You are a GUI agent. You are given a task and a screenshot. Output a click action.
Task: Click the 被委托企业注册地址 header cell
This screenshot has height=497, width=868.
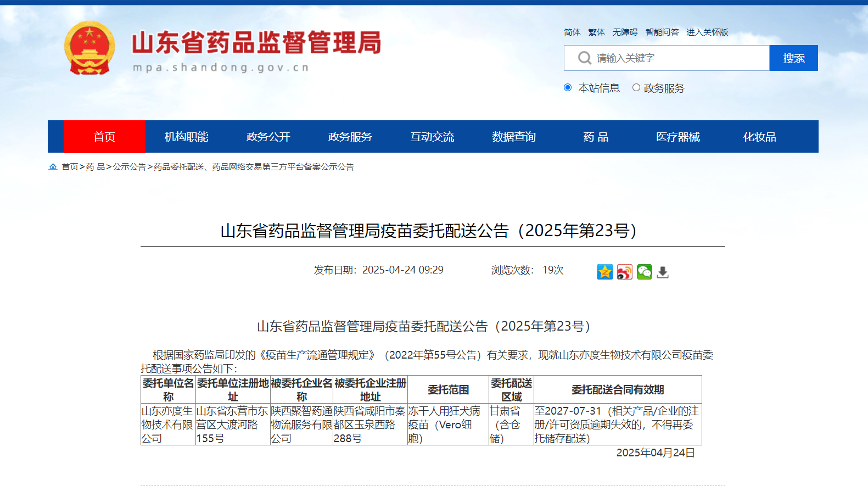[x=371, y=390]
